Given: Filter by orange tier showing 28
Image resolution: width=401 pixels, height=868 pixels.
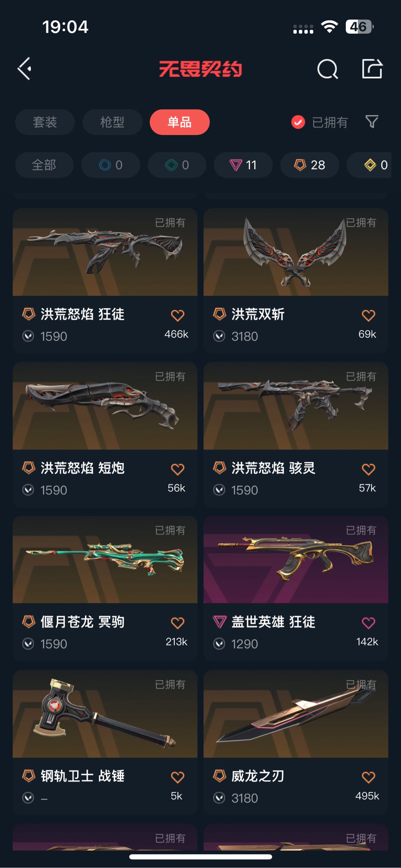Looking at the screenshot, I should coord(310,165).
